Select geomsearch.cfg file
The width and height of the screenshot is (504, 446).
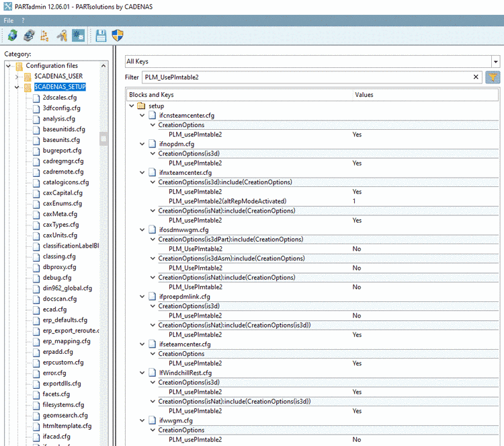point(65,416)
